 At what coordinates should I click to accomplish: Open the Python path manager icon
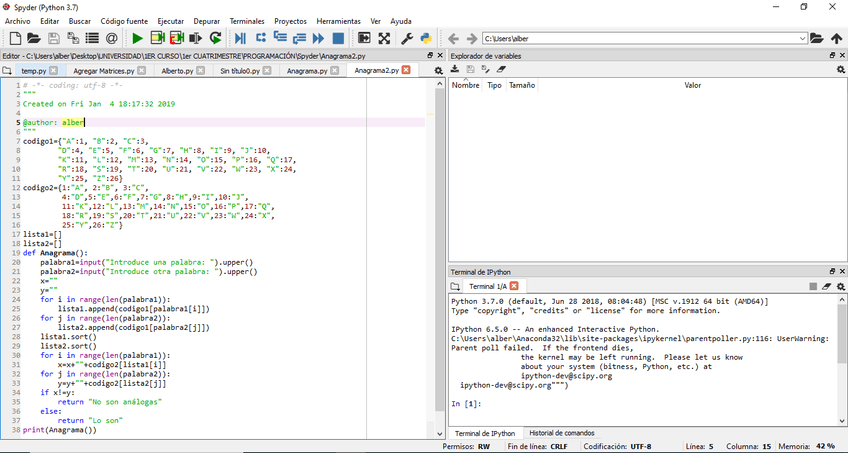425,39
